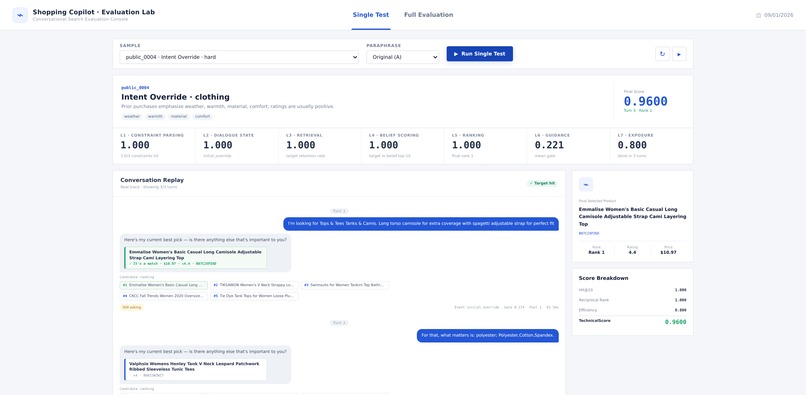Select candidate #3 Swimsuits for Women Tankini chip
Viewport: 806px width, 395px height.
click(344, 285)
